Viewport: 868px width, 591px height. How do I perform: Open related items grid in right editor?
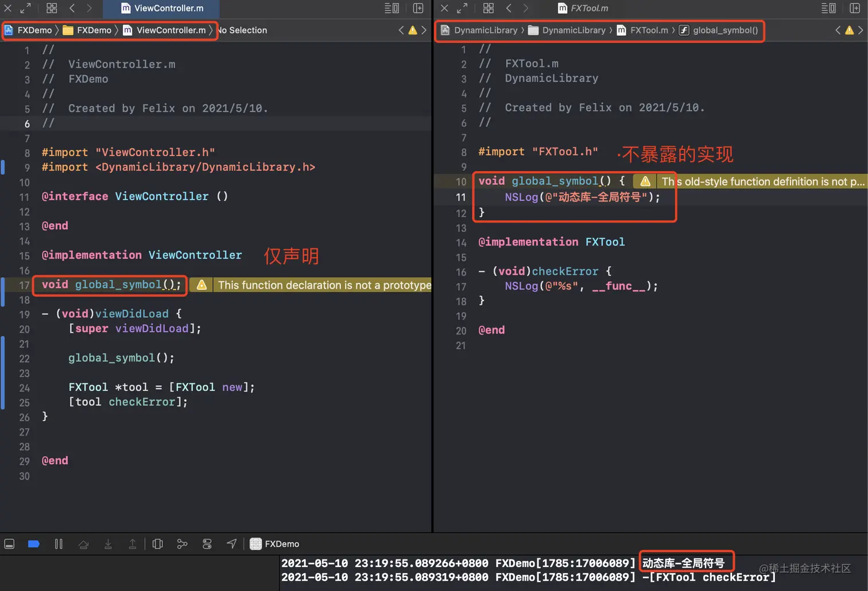pyautogui.click(x=489, y=8)
